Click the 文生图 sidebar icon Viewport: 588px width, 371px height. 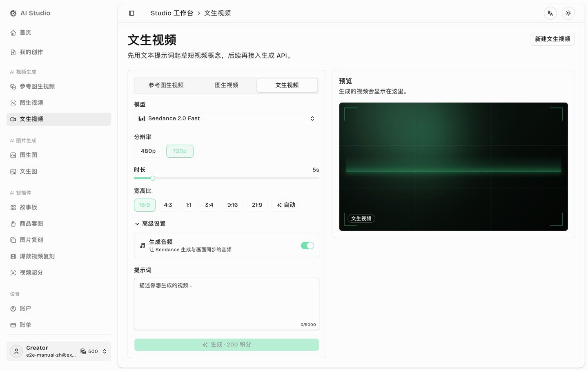click(x=13, y=172)
